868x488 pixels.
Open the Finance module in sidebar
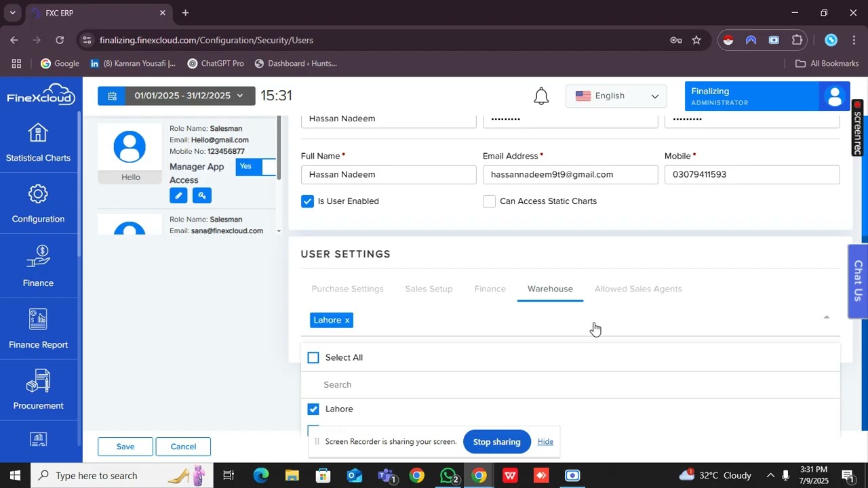tap(38, 266)
